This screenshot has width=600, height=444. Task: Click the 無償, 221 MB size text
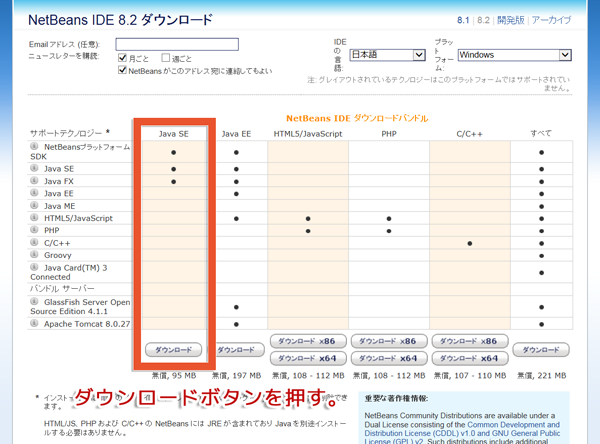(x=541, y=375)
